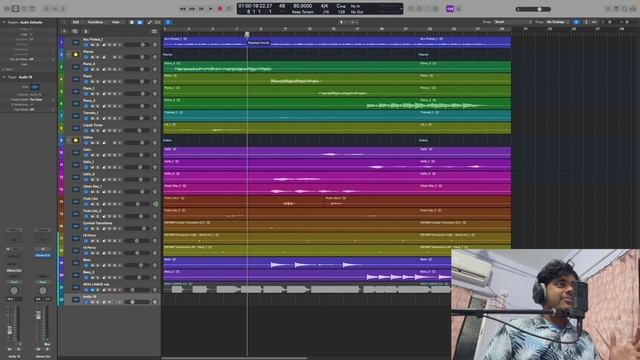The image size is (640, 360).
Task: Click the Rewind transport button
Action: (x=183, y=9)
